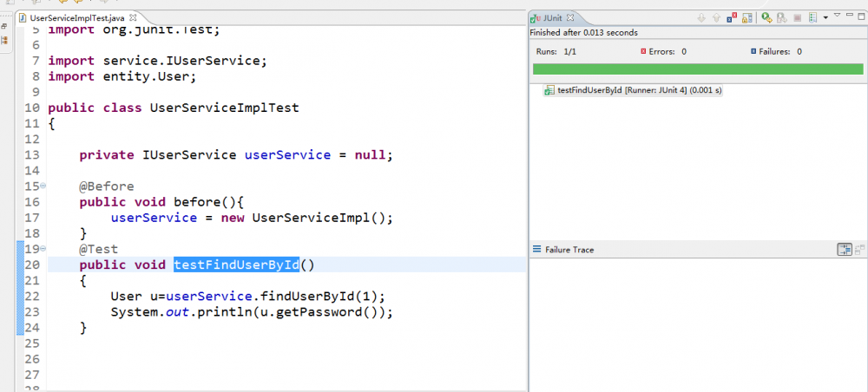Click the line "import entity.User;"
868x392 pixels.
pyautogui.click(x=122, y=76)
